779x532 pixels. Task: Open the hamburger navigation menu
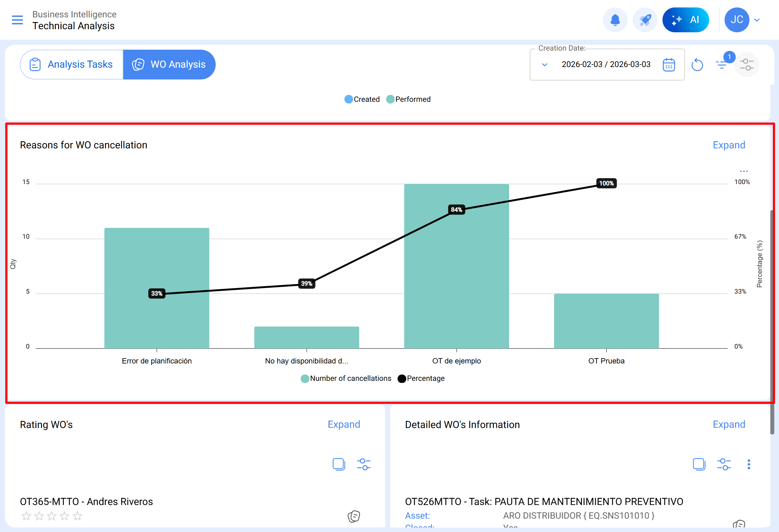17,20
